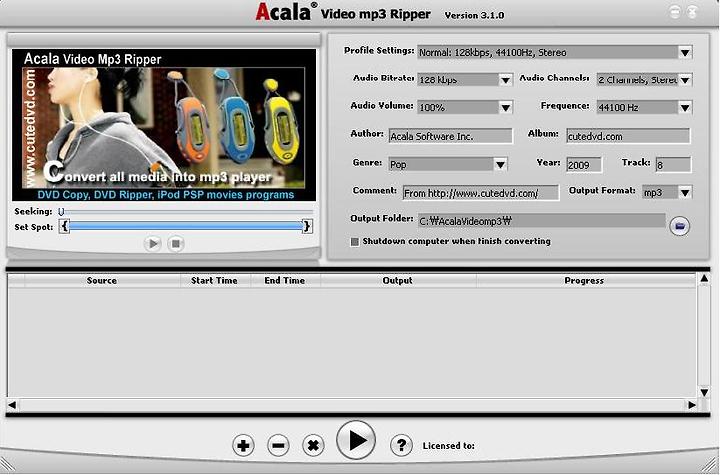Screen dimensions: 720x475
Task: Open help with the question mark button
Action: (x=401, y=445)
